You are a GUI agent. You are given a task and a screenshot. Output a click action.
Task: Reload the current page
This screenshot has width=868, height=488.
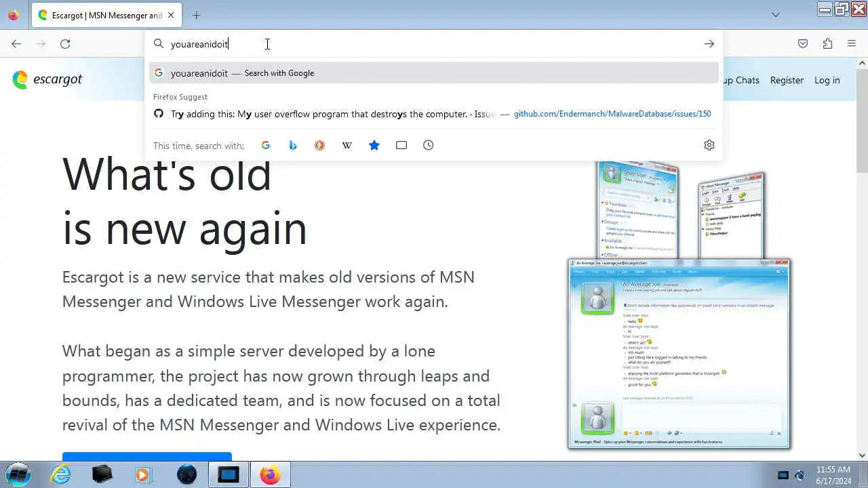point(65,44)
